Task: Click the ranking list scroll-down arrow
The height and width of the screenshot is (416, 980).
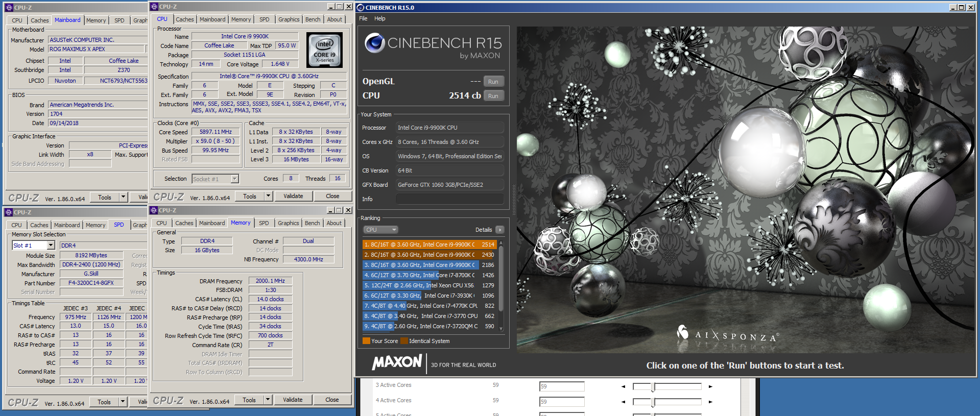Action: coord(501,329)
